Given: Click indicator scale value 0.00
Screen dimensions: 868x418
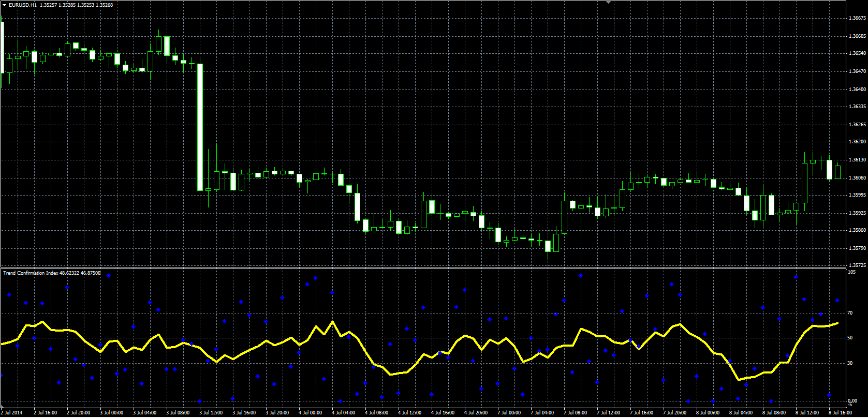Looking at the screenshot, I should (x=852, y=401).
